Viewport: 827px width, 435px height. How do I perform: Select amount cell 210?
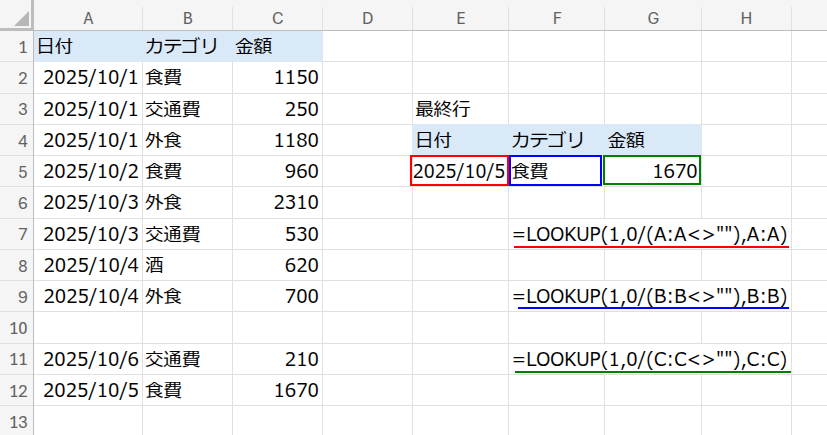pos(277,359)
